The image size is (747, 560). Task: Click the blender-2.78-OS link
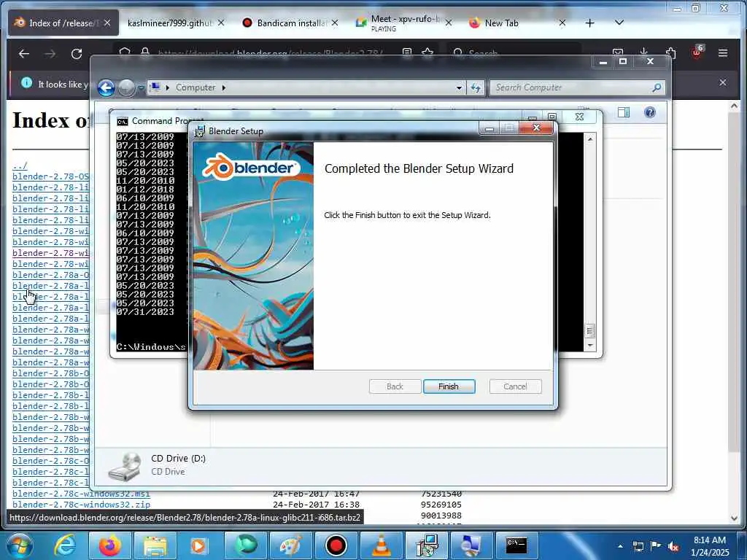pos(50,176)
